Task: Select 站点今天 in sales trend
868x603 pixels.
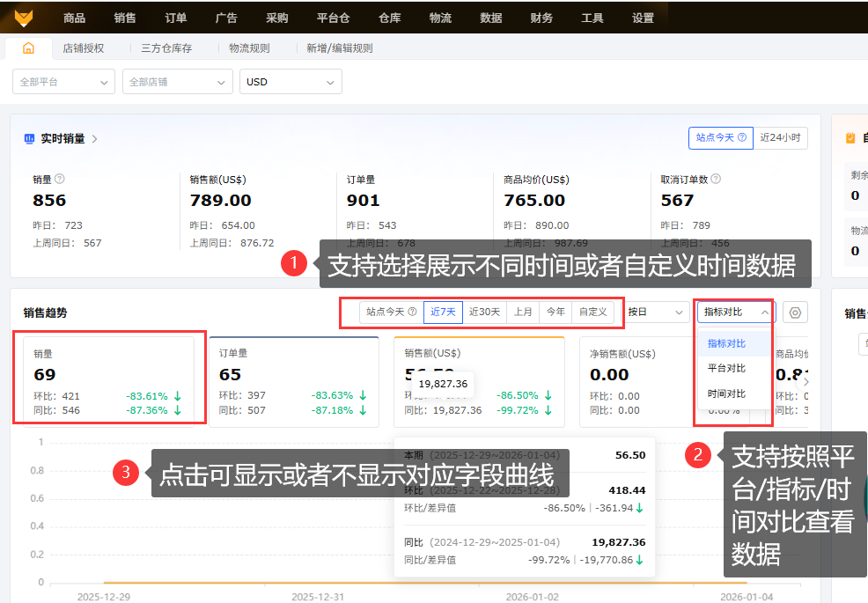Action: (x=392, y=313)
